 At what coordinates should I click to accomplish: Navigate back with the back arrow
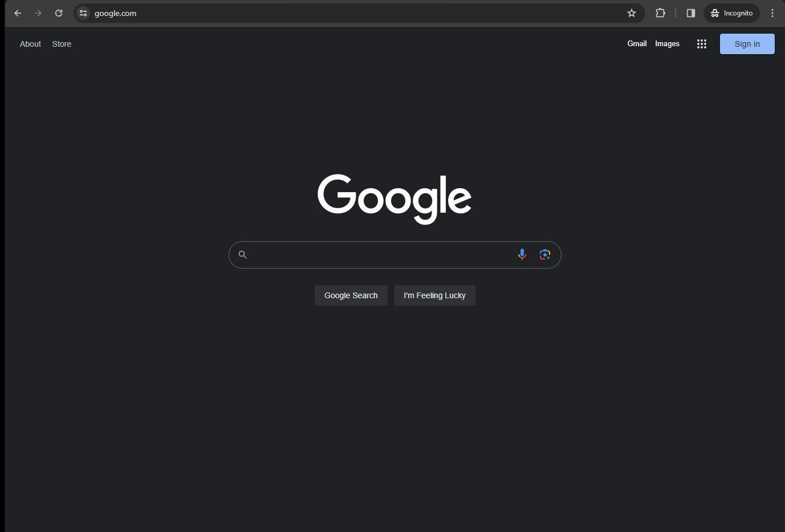[x=17, y=13]
